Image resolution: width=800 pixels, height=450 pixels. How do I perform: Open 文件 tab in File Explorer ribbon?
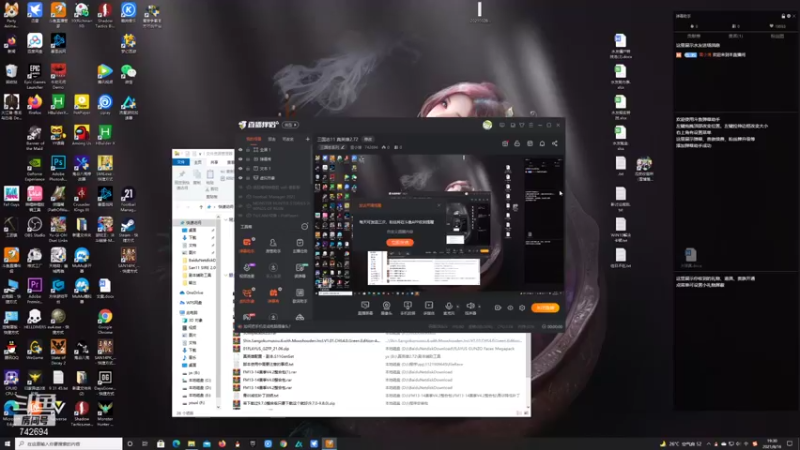coord(181,162)
